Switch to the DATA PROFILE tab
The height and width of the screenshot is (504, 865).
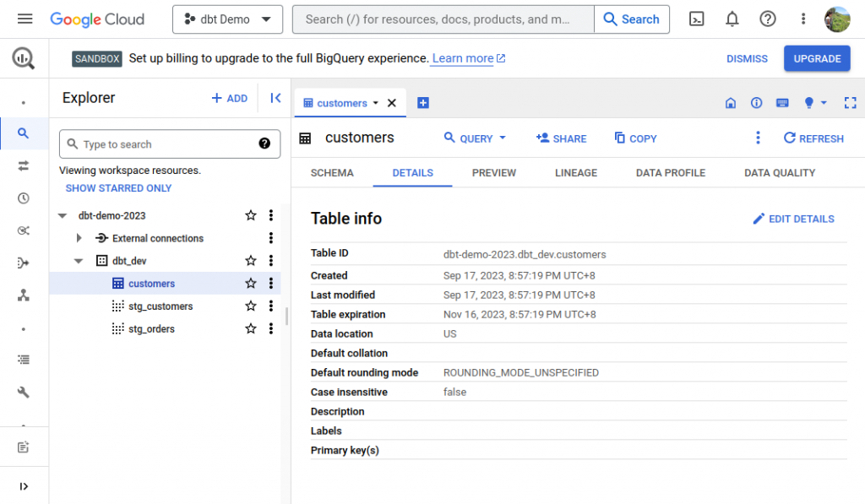click(x=670, y=172)
